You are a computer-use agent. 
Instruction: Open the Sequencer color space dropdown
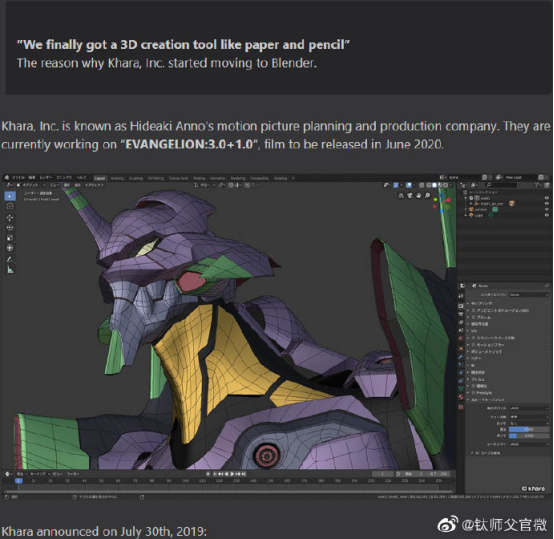(529, 444)
